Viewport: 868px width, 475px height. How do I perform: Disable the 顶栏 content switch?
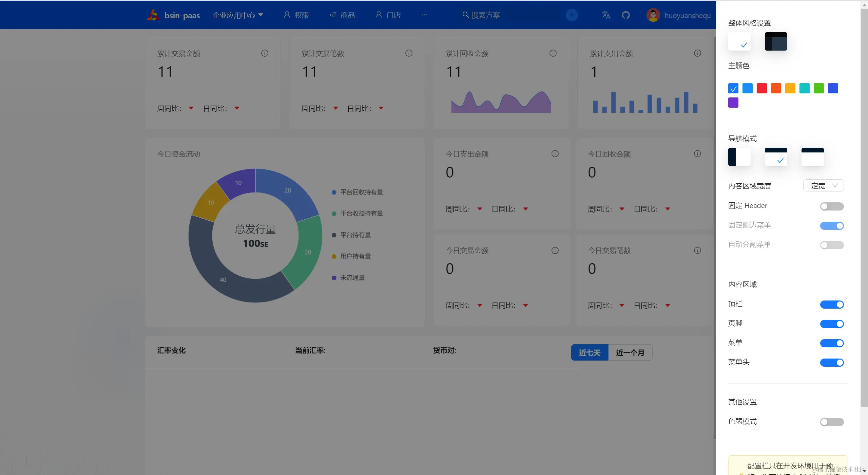(831, 305)
